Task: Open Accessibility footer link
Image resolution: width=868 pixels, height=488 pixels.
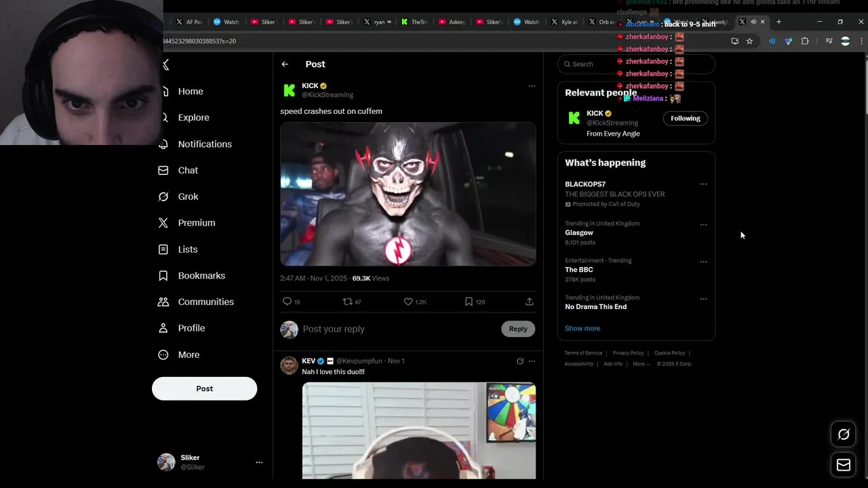Action: (x=579, y=364)
